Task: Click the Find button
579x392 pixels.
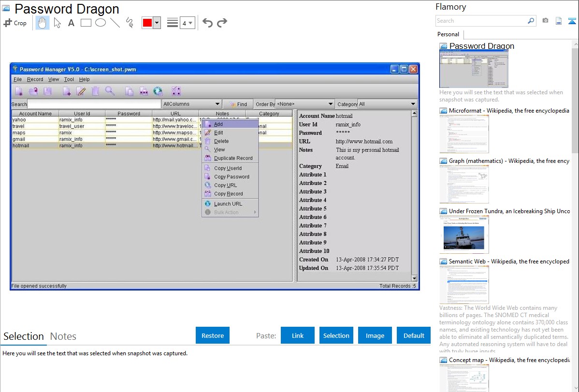Action: coord(238,104)
